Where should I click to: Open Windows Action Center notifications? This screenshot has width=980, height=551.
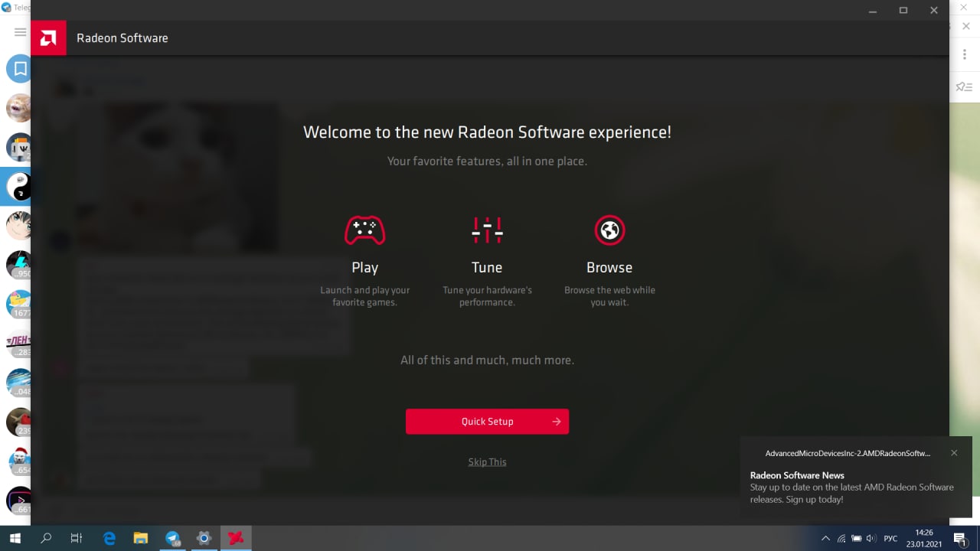pyautogui.click(x=960, y=538)
